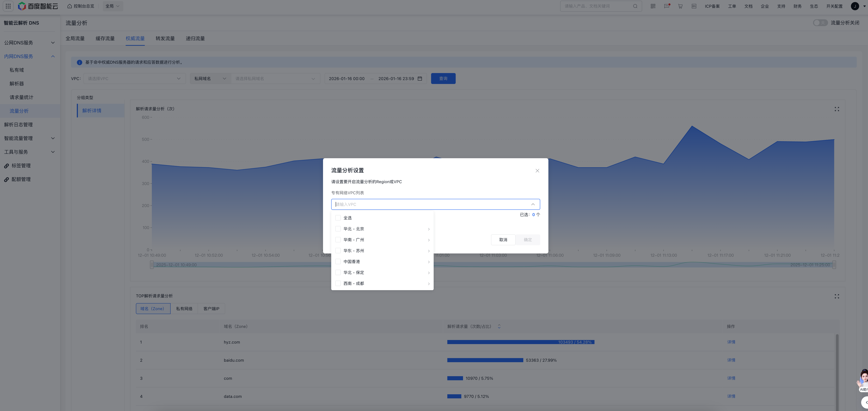Open the app grid menu icon
This screenshot has height=411, width=868.
coord(8,6)
